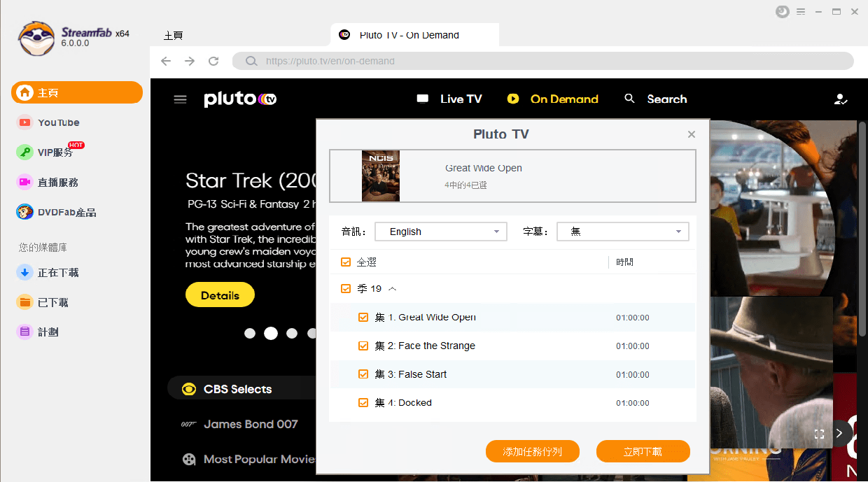Collapse the 季 19 episode list

393,289
